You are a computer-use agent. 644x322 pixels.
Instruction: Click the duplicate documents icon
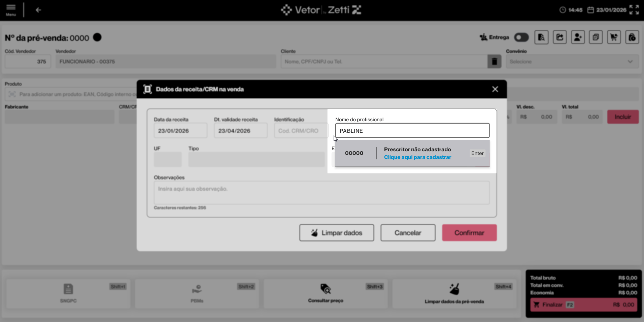pos(596,37)
